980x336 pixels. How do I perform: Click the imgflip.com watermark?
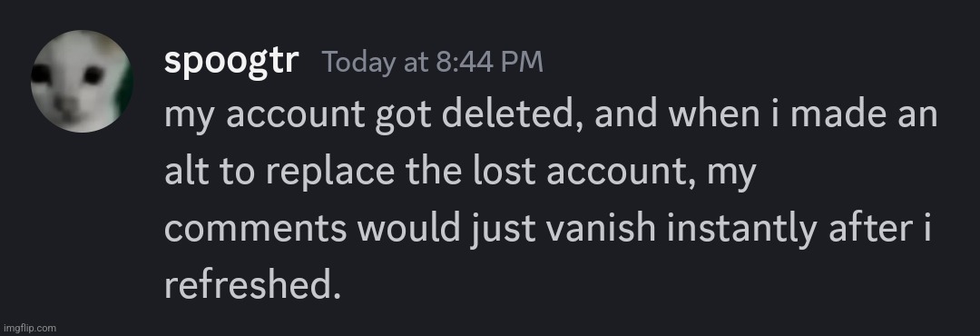tap(29, 328)
